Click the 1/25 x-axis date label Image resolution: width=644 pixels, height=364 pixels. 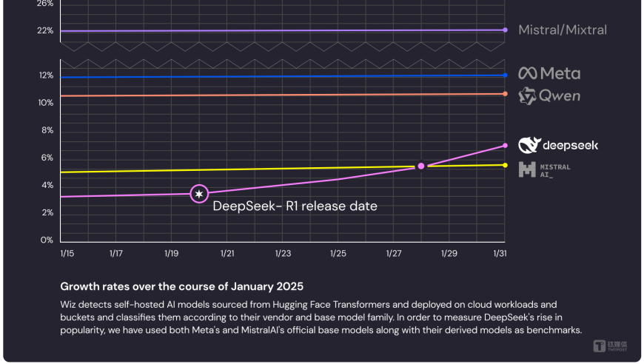(338, 253)
